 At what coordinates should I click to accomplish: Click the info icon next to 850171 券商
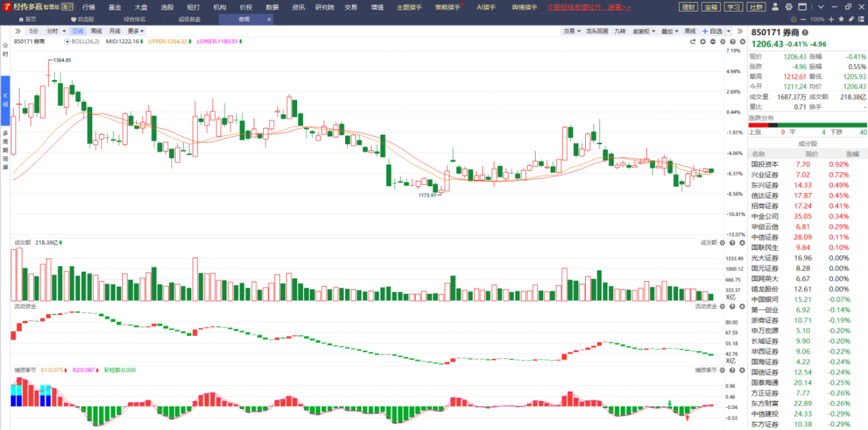805,32
